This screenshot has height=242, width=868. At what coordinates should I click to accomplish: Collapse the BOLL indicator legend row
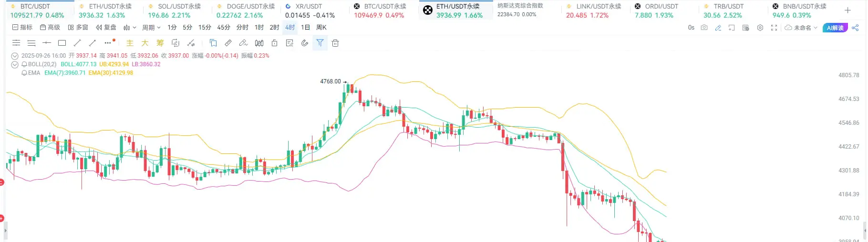pos(15,64)
